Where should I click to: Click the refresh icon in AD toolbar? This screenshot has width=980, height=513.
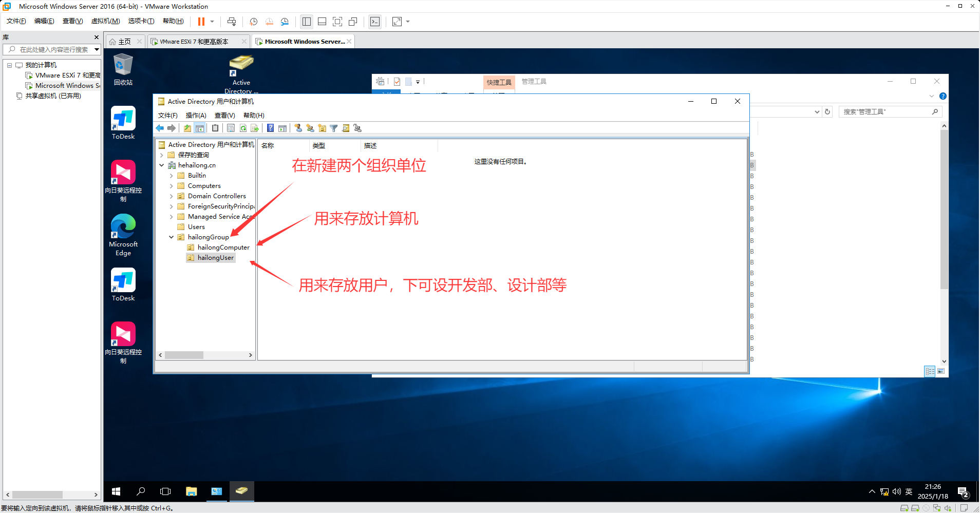click(x=243, y=128)
